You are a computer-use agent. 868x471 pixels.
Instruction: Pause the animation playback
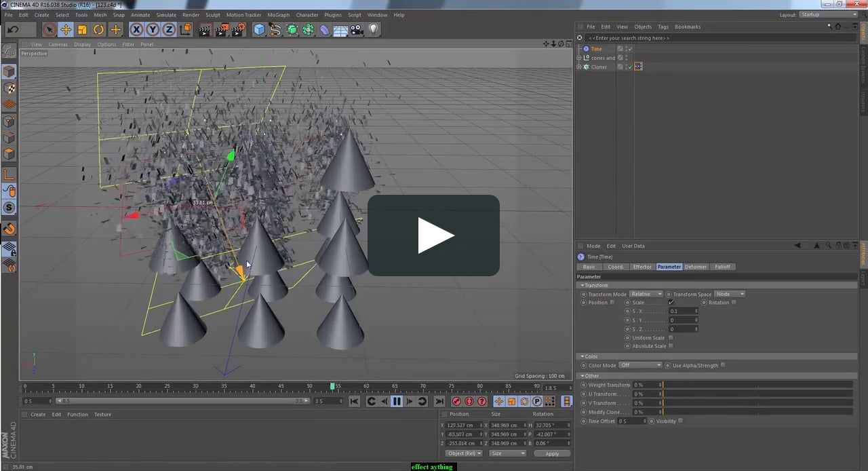click(397, 401)
